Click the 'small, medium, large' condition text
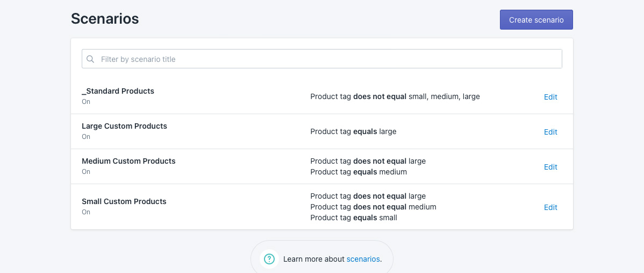The width and height of the screenshot is (644, 273). [x=444, y=96]
